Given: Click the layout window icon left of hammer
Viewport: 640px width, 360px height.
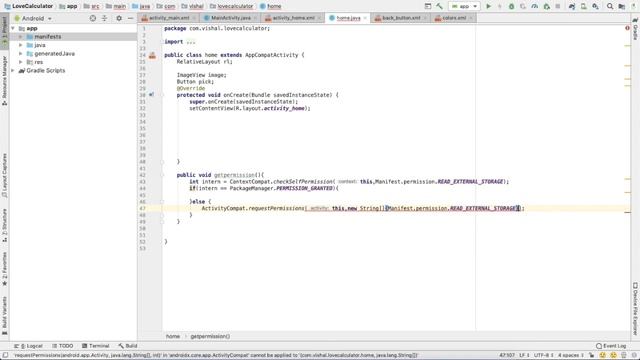Looking at the screenshot, I should click(428, 6).
